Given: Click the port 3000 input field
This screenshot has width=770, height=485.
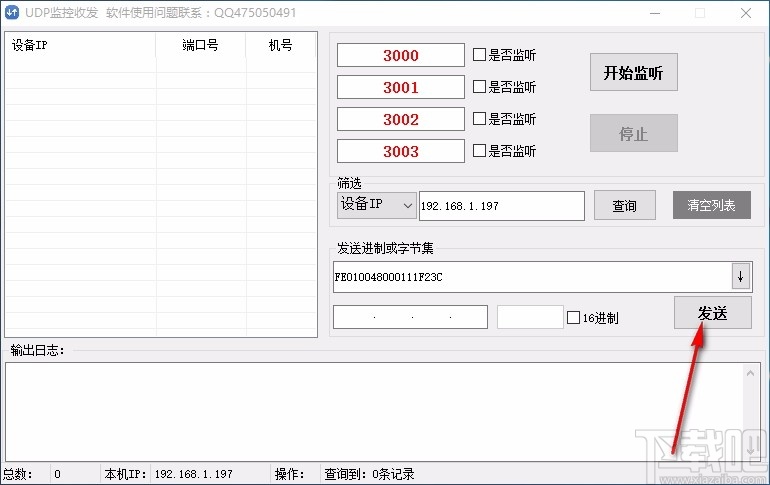Looking at the screenshot, I should [x=401, y=55].
